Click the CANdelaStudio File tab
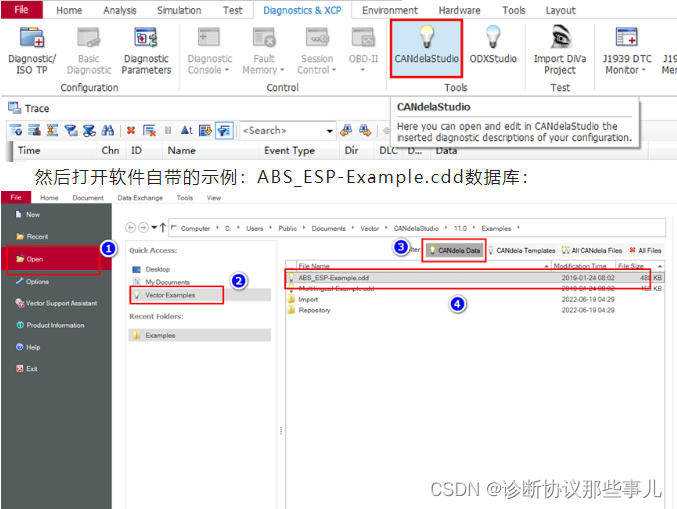Image resolution: width=677 pixels, height=509 pixels. click(x=16, y=197)
